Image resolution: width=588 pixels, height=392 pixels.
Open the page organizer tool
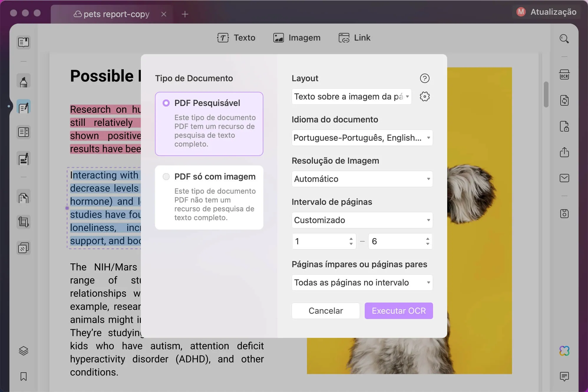pos(23,132)
